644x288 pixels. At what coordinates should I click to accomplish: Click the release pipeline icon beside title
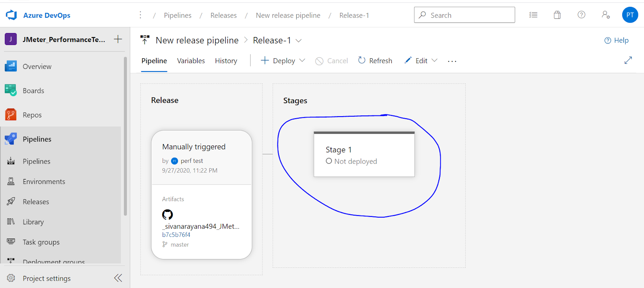[x=145, y=40]
